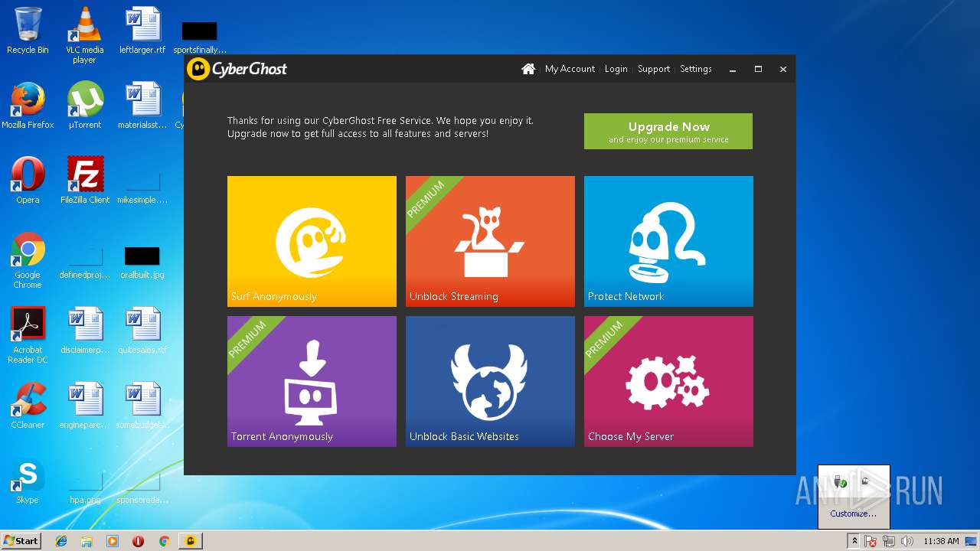The image size is (980, 551).
Task: Select quitesales.rtf desktop file
Action: (x=142, y=331)
